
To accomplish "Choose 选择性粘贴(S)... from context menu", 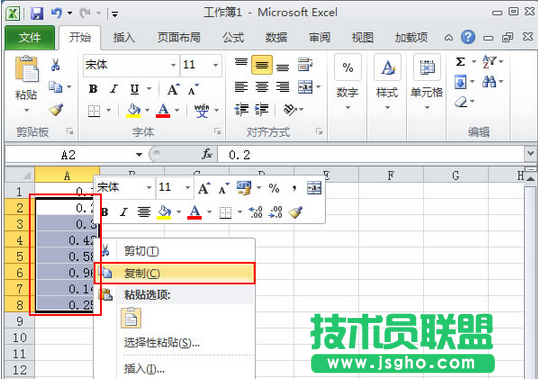I will pos(175,342).
